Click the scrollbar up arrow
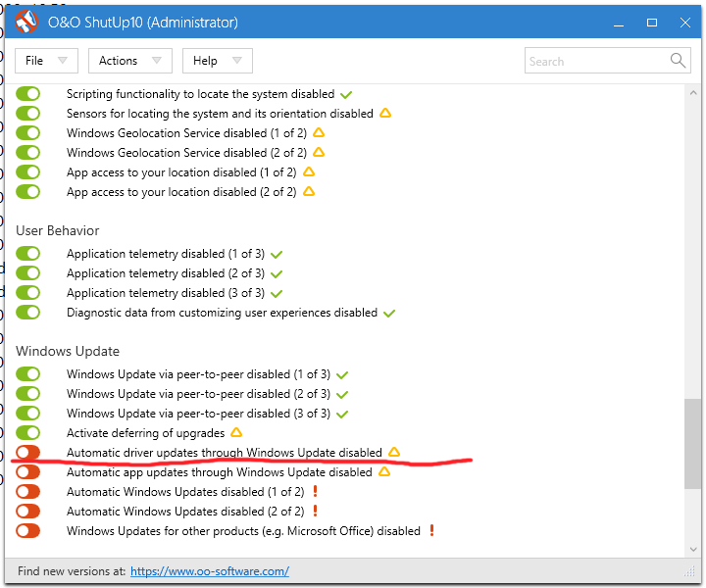The width and height of the screenshot is (706, 588). [693, 93]
